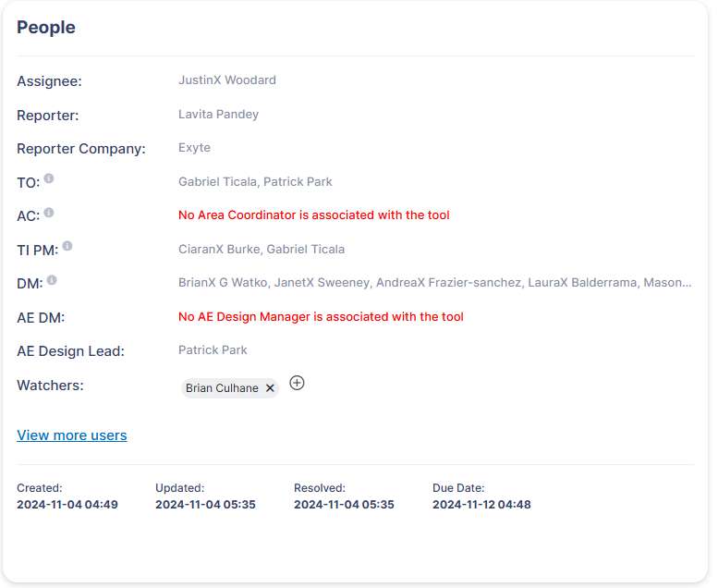Click the Brian Culhane watcher chip

click(222, 388)
